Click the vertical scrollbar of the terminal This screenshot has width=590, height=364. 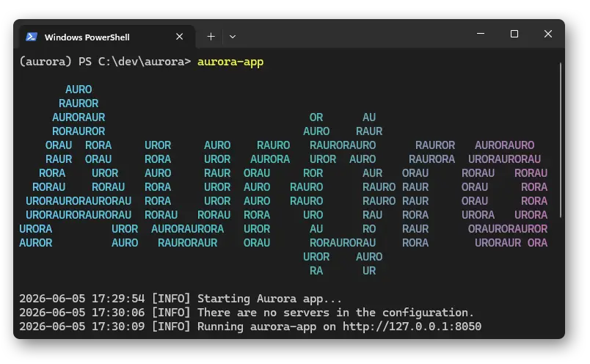[560, 140]
